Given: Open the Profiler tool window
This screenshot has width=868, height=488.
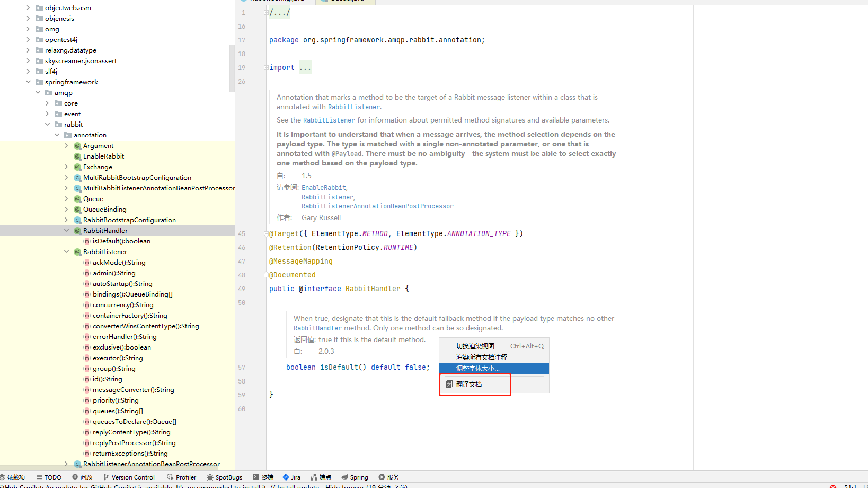Looking at the screenshot, I should tap(181, 477).
